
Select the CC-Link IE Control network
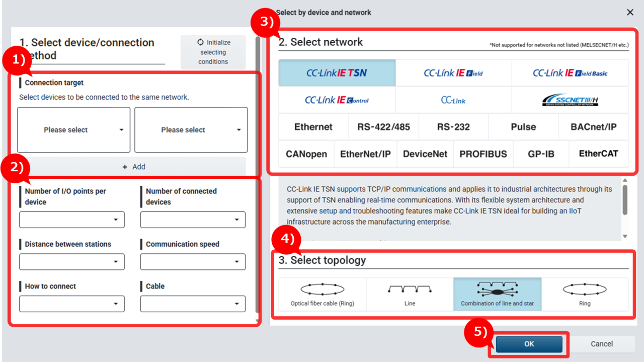pos(337,100)
